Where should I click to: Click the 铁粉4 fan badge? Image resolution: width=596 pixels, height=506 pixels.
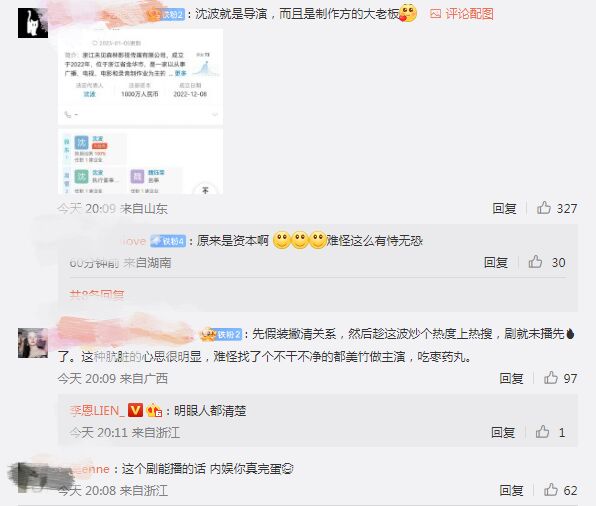pos(168,241)
